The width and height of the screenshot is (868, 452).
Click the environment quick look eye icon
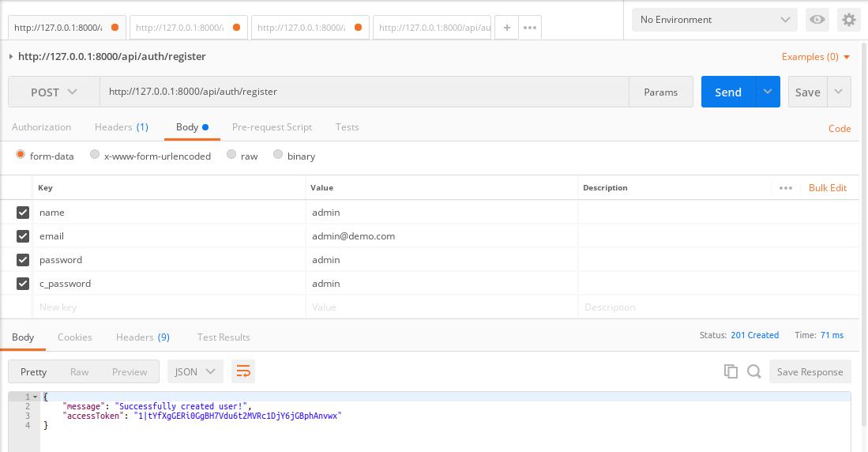click(x=817, y=20)
